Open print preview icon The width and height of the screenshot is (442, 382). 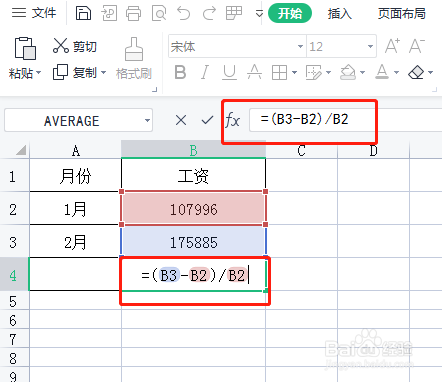click(x=159, y=14)
